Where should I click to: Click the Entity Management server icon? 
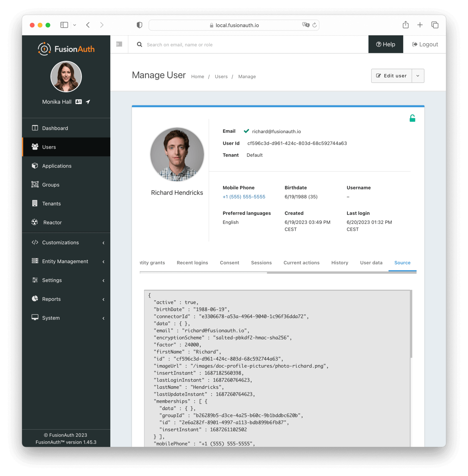pyautogui.click(x=35, y=261)
